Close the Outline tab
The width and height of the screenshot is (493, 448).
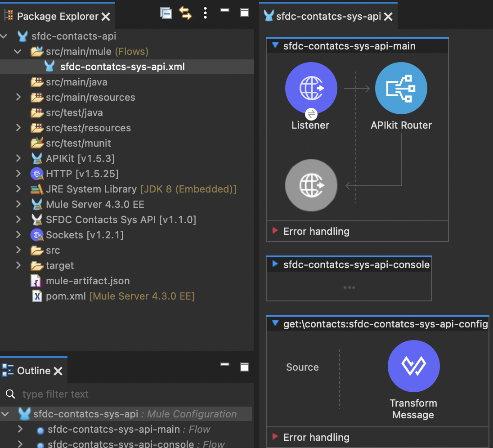coord(58,371)
